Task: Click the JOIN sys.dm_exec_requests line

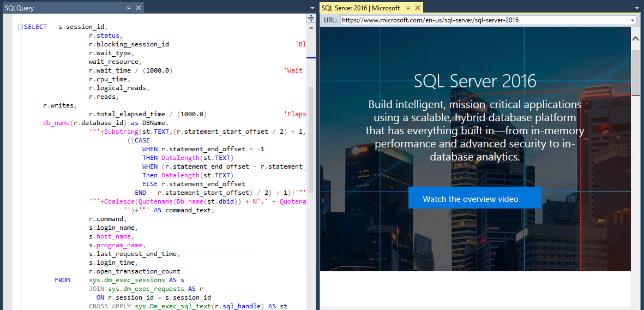Action: (146, 289)
